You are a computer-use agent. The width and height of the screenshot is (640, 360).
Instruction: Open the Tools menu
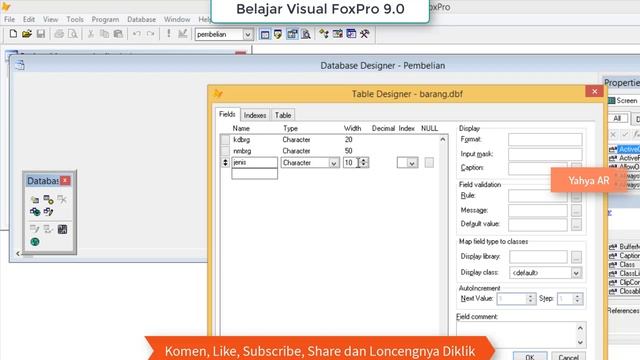coord(75,19)
